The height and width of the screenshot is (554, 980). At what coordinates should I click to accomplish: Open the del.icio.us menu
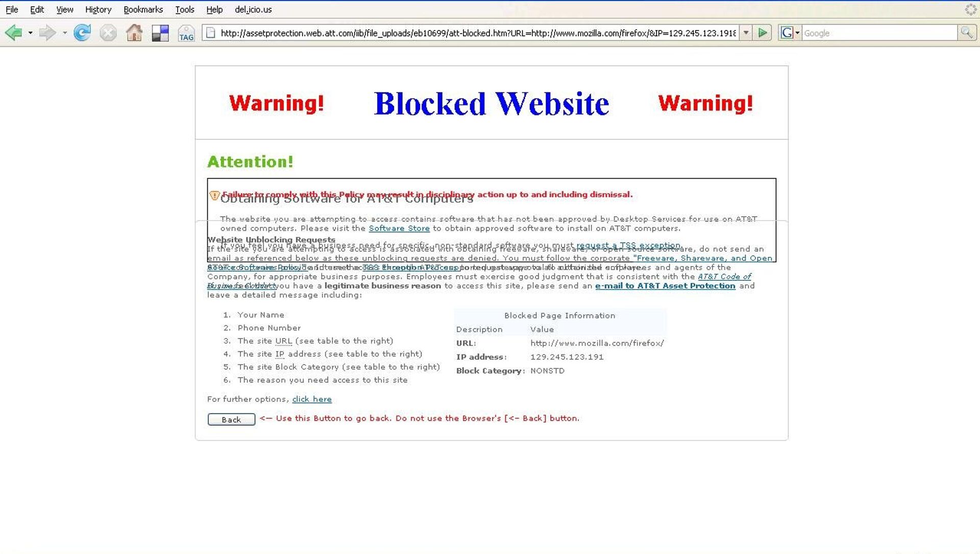click(x=253, y=9)
